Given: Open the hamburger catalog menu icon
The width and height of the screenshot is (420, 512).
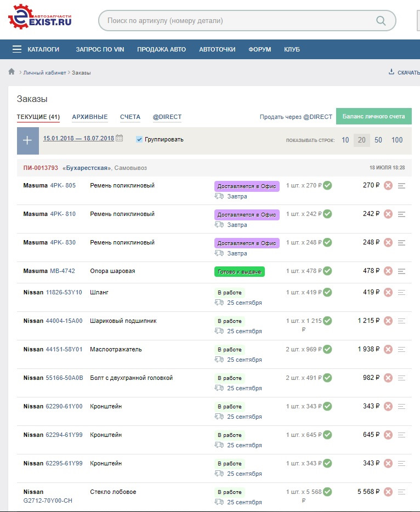Looking at the screenshot, I should [x=17, y=49].
